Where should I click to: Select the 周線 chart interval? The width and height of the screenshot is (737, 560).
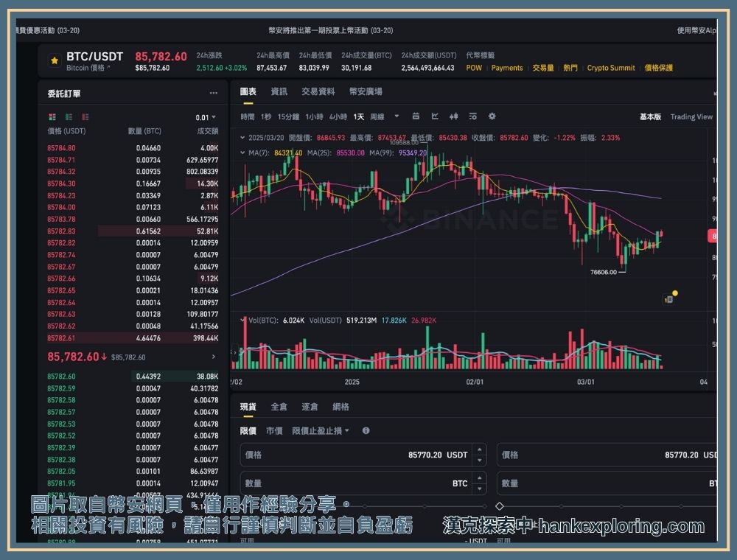tap(377, 116)
